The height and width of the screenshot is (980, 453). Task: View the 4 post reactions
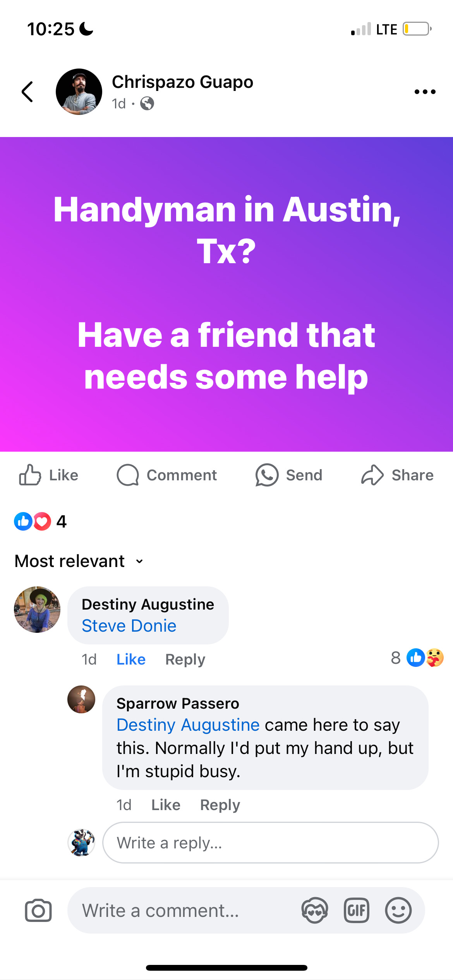click(x=40, y=521)
